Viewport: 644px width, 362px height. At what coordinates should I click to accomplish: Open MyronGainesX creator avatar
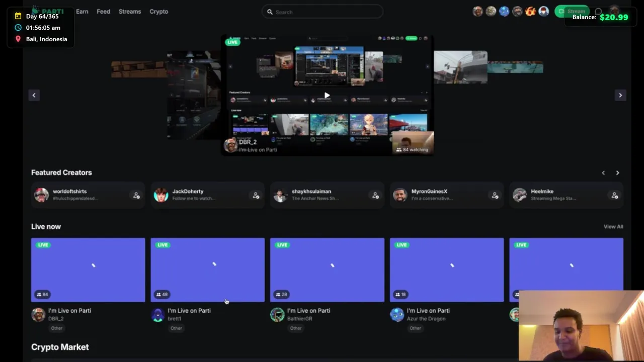(x=400, y=195)
